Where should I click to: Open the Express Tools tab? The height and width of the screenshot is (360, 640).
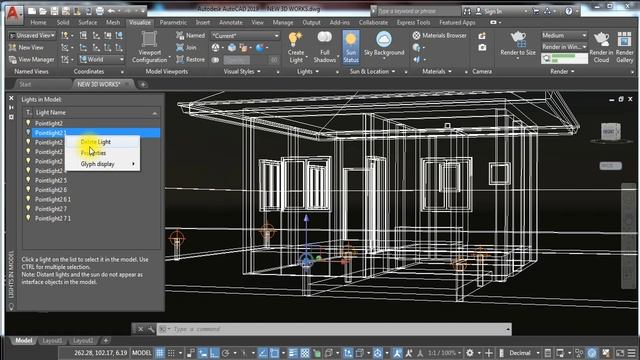point(413,22)
